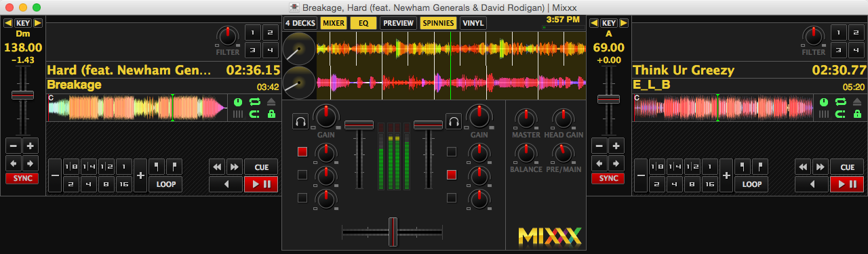Rewind the E_L_B deck
This screenshot has width=868, height=254.
(x=803, y=167)
